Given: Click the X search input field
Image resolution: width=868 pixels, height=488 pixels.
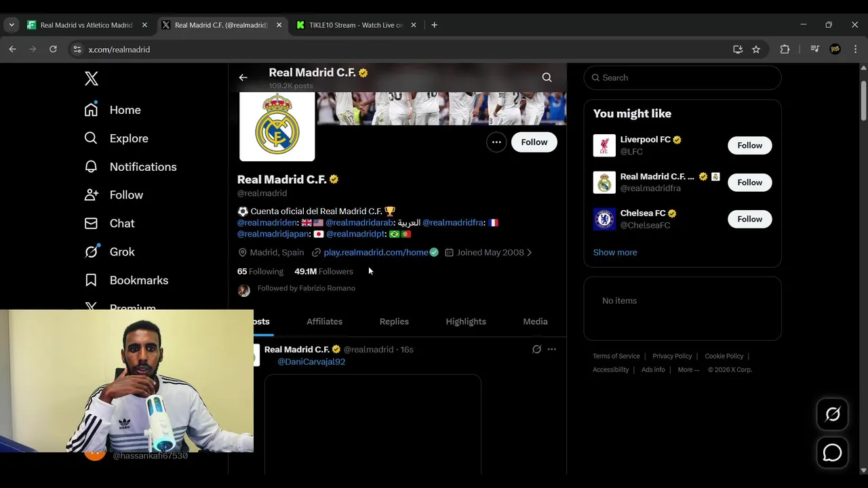Looking at the screenshot, I should [x=682, y=78].
